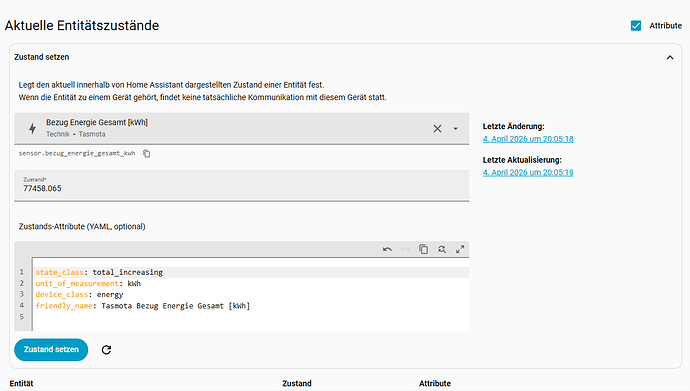Click the device_class: energy YAML line
690x391 pixels.
(x=252, y=295)
